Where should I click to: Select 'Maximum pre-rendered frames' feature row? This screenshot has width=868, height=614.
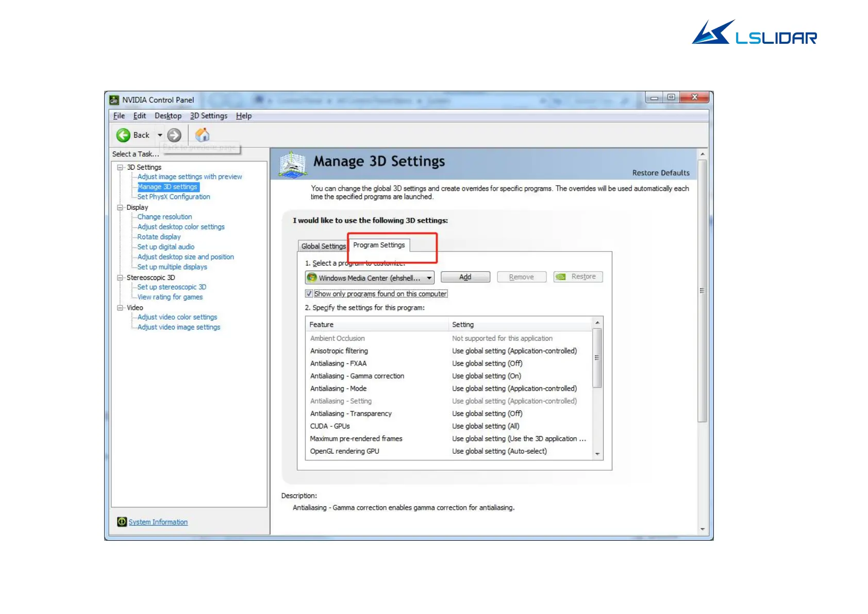(449, 439)
